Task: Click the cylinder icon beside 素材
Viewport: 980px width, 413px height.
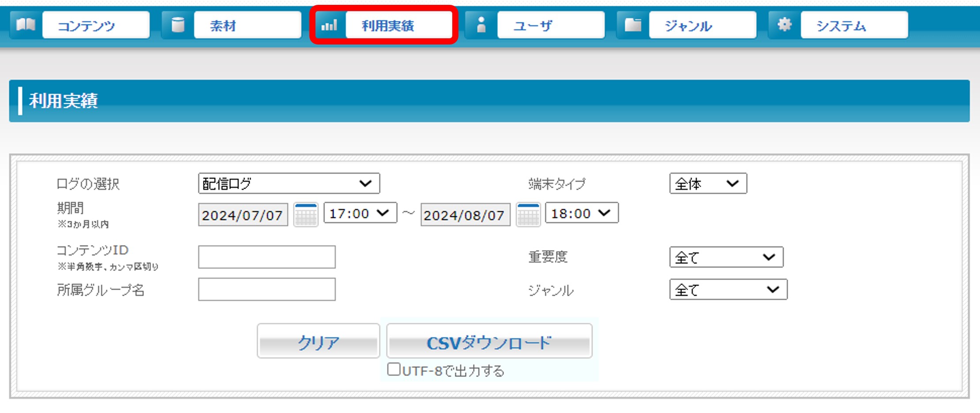Action: point(177,25)
